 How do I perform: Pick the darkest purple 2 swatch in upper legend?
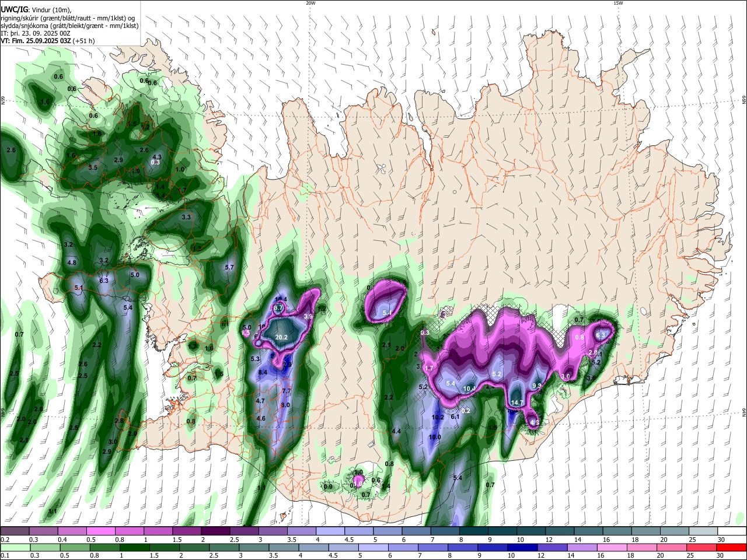(x=215, y=531)
